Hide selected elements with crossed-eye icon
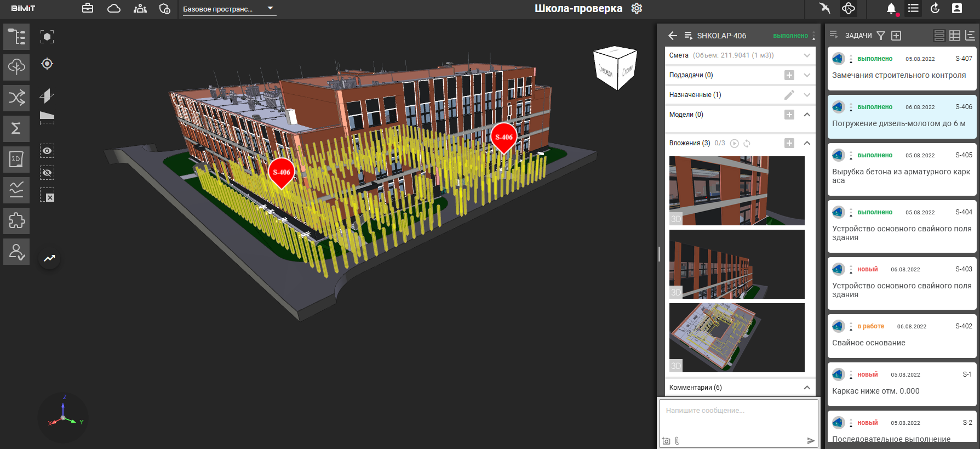980x449 pixels. click(x=47, y=173)
